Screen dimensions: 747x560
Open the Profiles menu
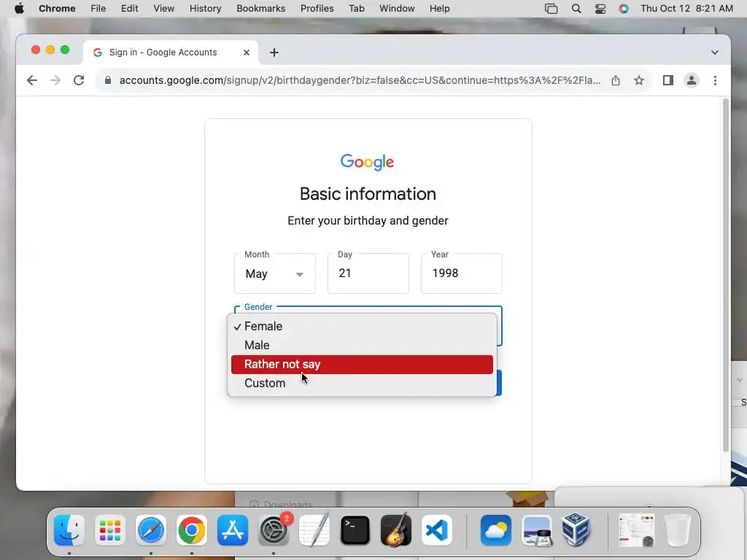click(317, 9)
